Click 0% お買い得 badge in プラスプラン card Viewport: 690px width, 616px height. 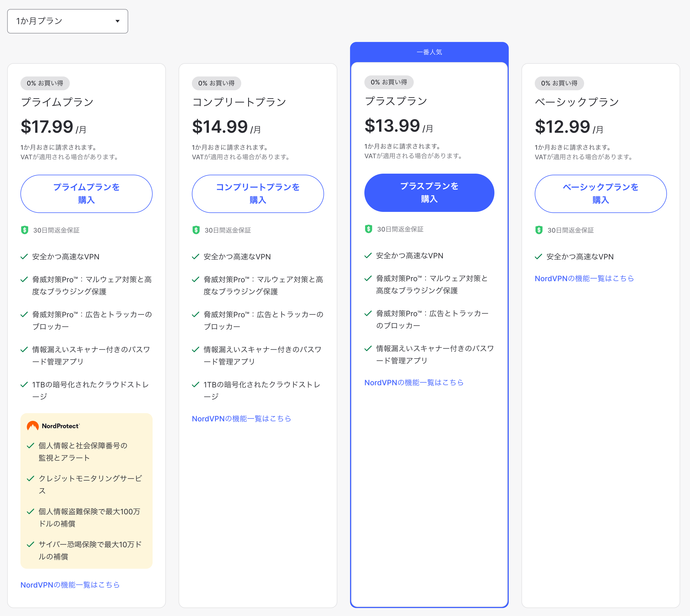tap(389, 82)
